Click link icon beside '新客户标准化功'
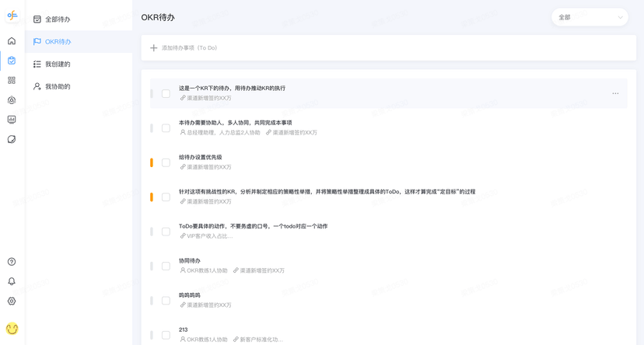The image size is (644, 345). (236, 340)
